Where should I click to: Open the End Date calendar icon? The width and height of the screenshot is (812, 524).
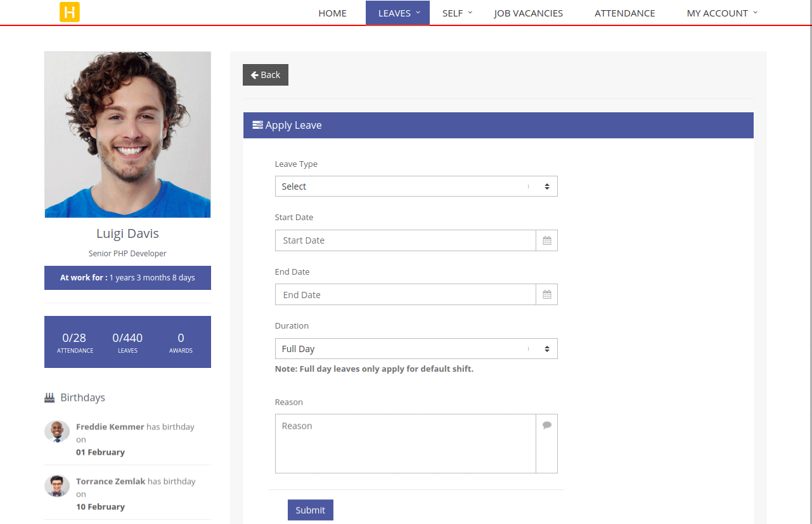point(546,295)
